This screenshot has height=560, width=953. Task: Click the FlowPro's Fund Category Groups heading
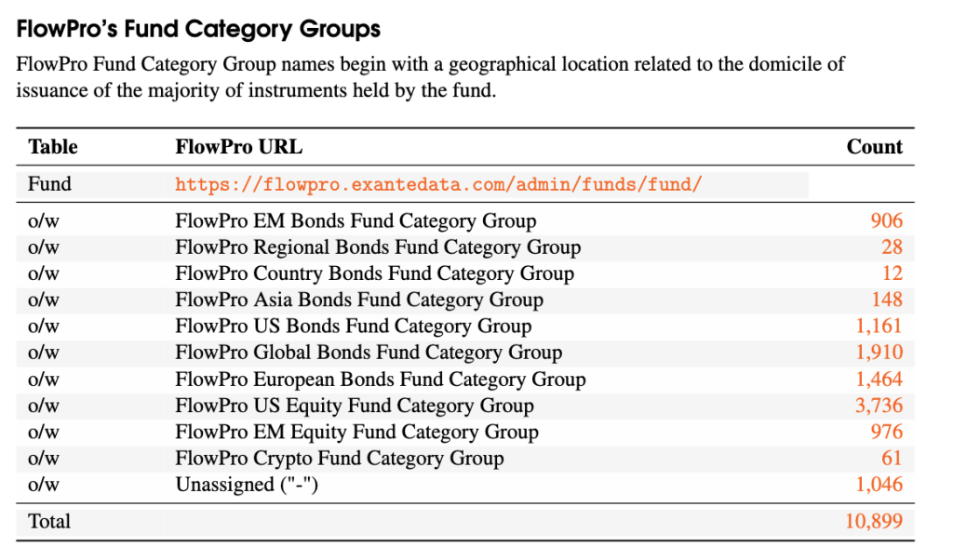pos(198,30)
